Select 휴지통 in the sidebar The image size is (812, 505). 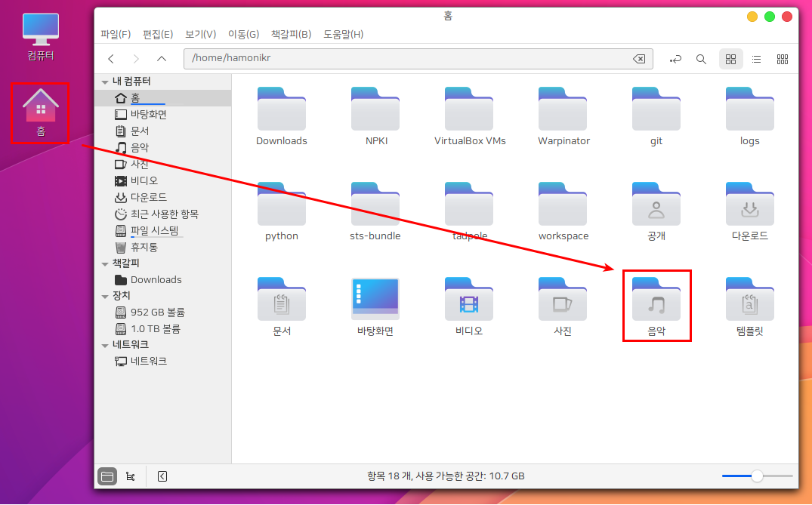pos(144,247)
